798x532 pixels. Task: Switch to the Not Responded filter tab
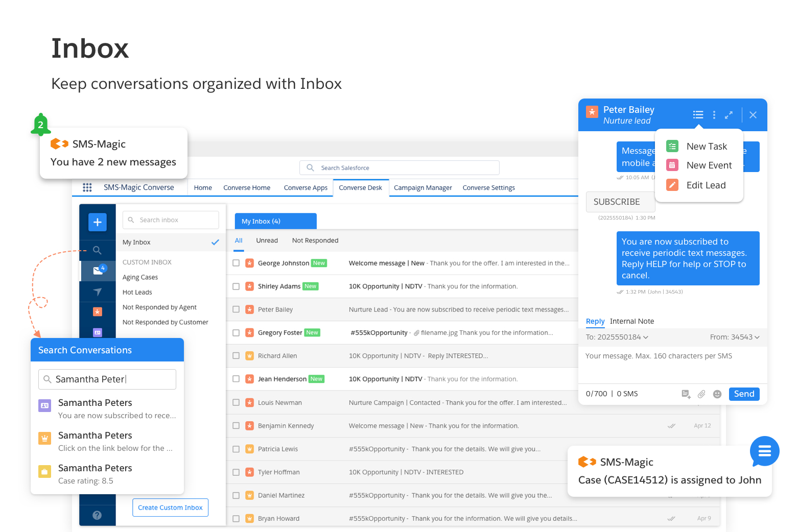315,240
